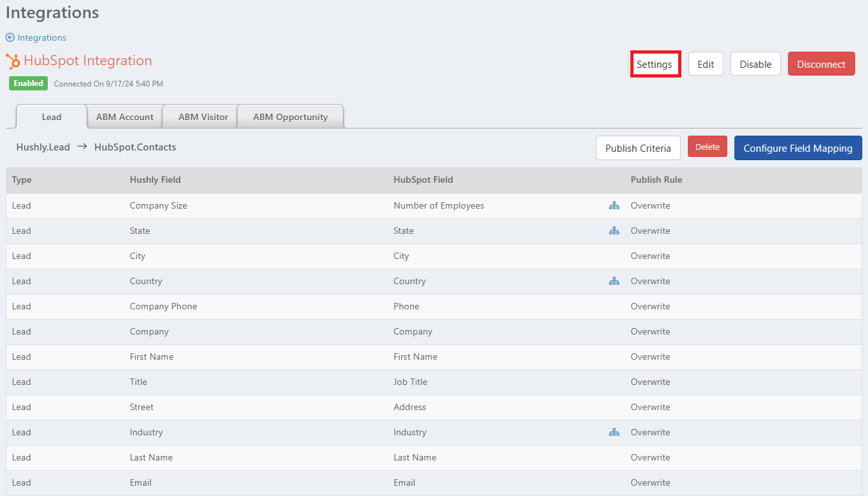Go back via the Integrations link

(41, 38)
